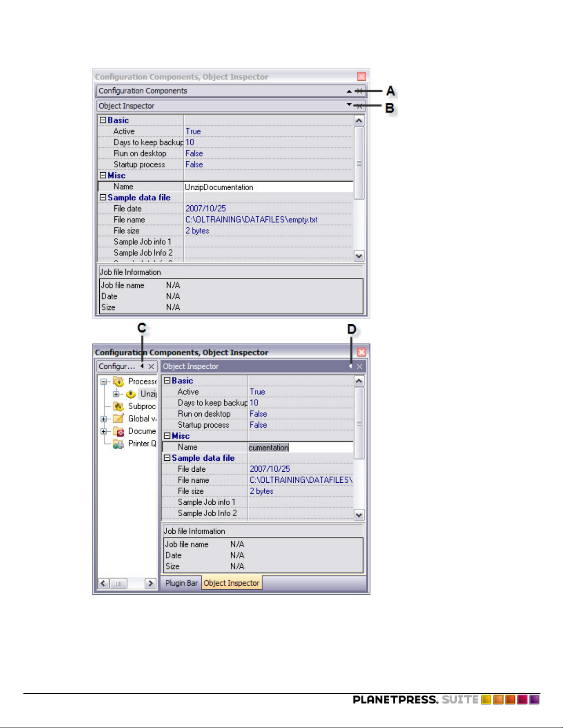Close the Object Inspector panel in lower screenshot
563x728 pixels.
tap(360, 367)
